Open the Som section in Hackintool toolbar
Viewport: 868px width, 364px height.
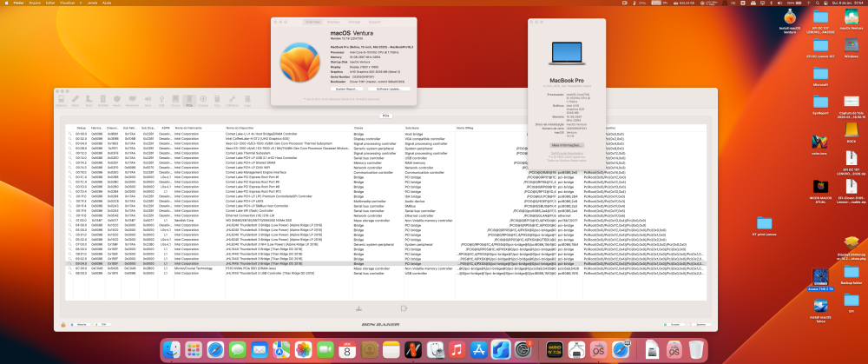click(x=148, y=100)
